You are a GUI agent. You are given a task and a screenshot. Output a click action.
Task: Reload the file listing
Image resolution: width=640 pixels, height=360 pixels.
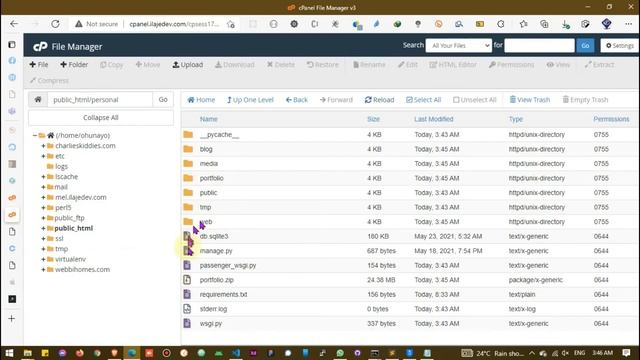380,100
